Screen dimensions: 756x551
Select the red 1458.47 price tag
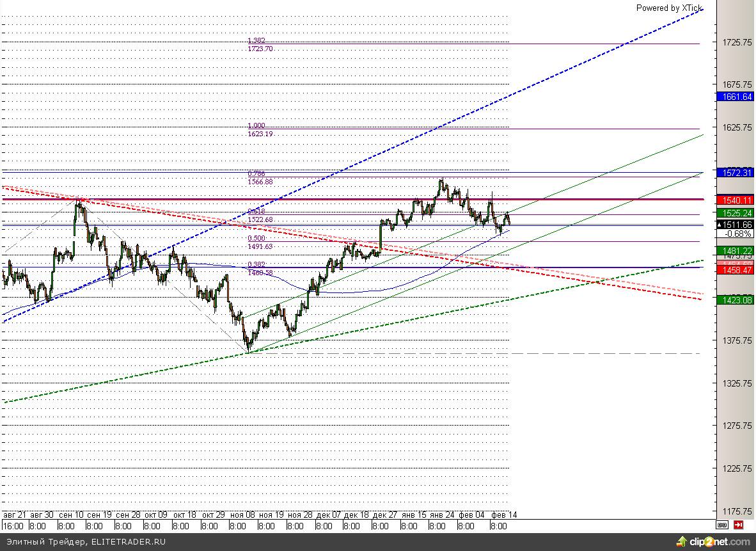[735, 270]
